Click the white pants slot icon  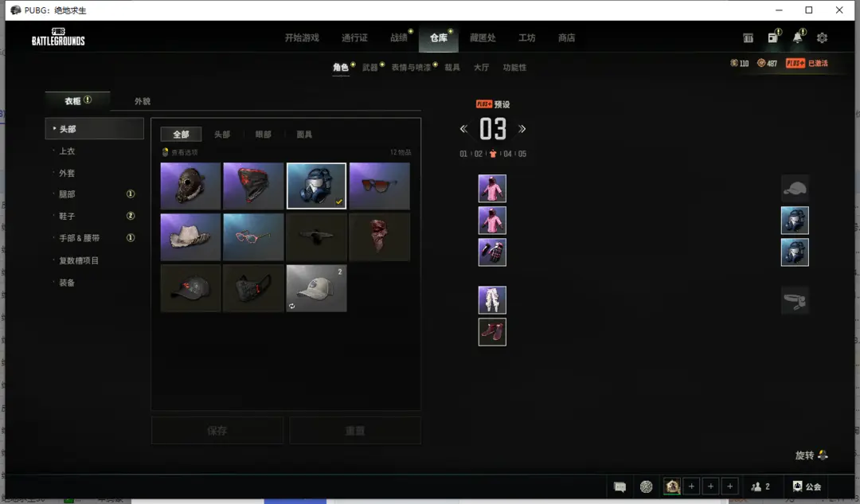492,300
